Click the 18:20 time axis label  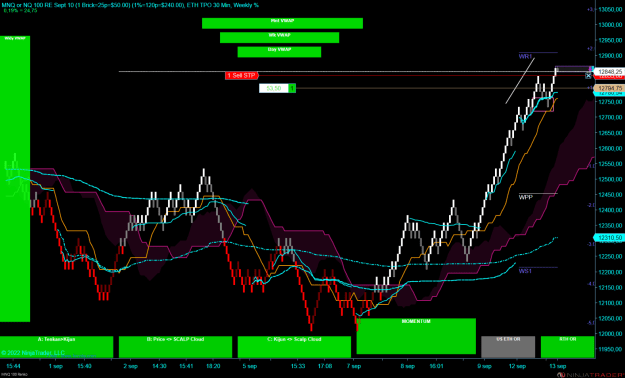click(x=213, y=366)
